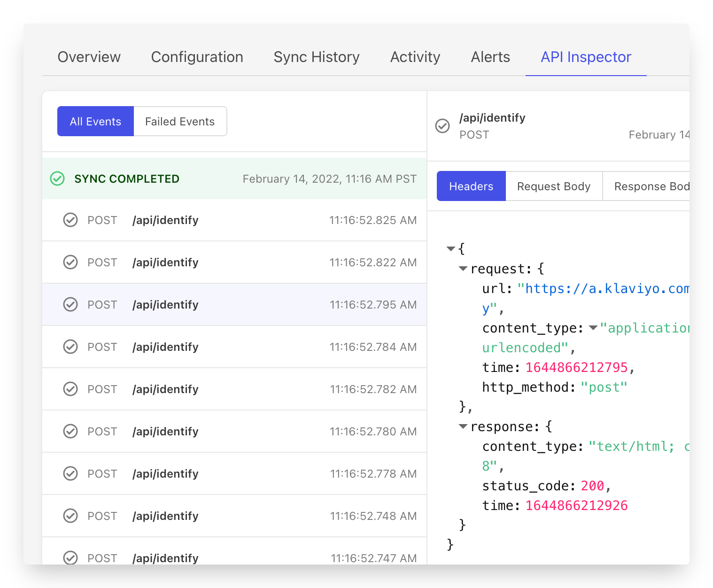Collapse the root JSON object
The image size is (713, 588).
coord(451,248)
